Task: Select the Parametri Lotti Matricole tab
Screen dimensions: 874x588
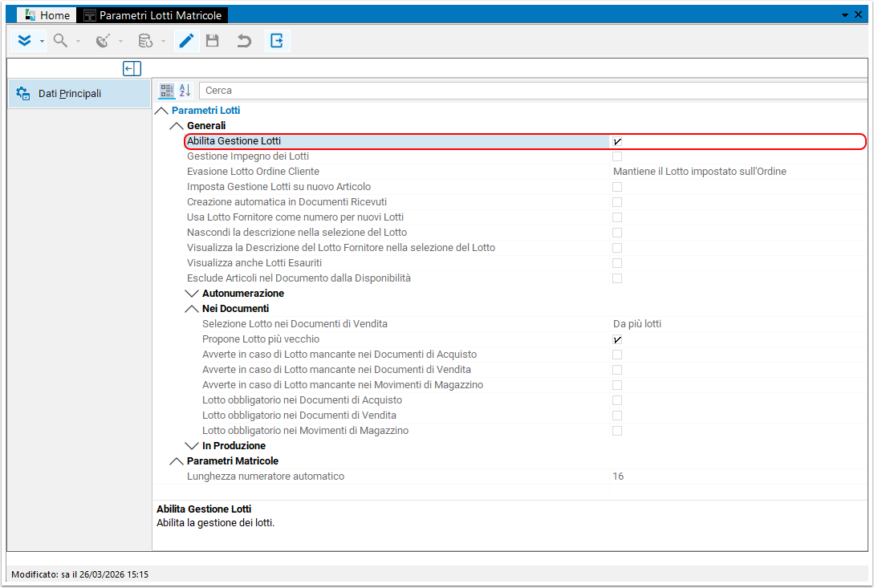Action: [152, 15]
